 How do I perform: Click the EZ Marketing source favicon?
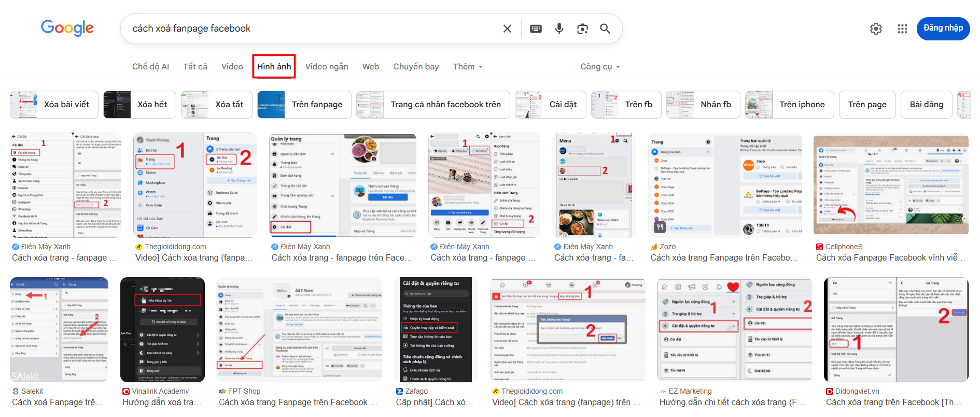coord(663,391)
